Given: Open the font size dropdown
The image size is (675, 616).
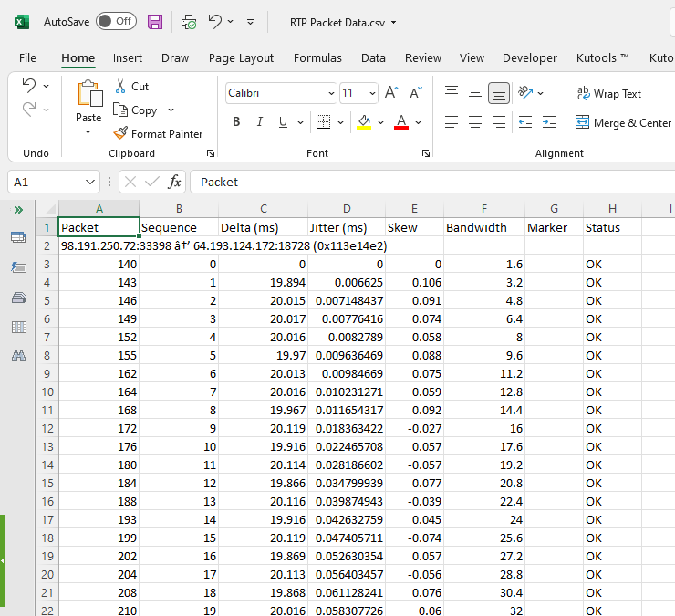Looking at the screenshot, I should click(372, 93).
